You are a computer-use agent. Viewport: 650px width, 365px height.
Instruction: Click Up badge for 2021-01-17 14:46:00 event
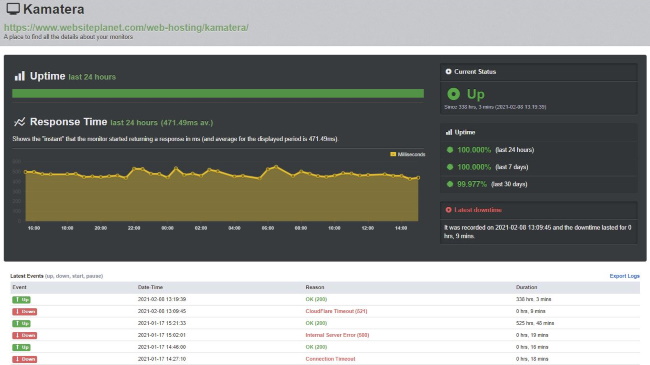tap(21, 347)
